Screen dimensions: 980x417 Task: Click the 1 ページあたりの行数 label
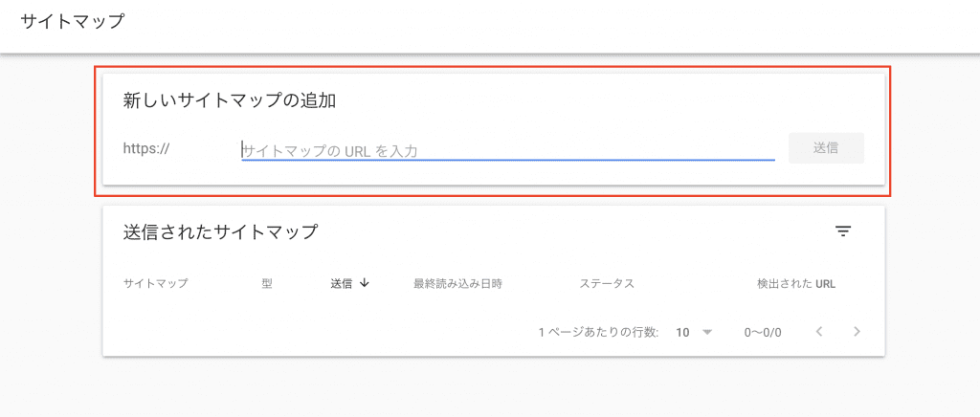tap(598, 332)
